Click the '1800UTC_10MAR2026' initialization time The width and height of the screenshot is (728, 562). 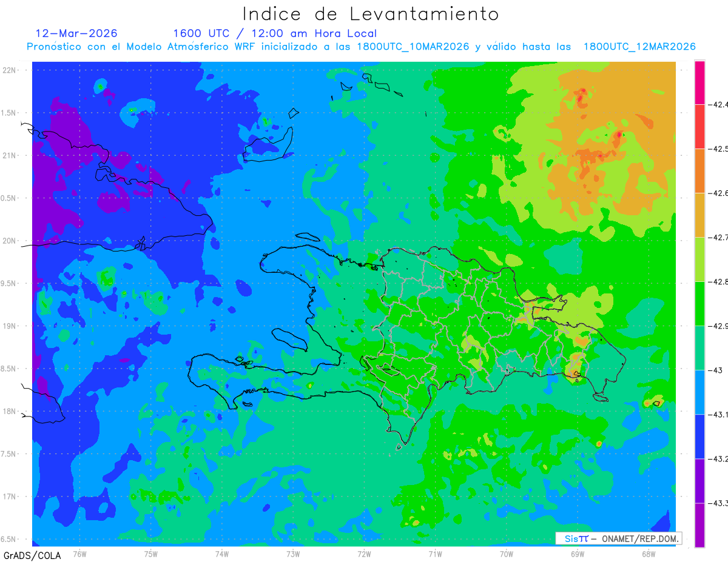(413, 47)
